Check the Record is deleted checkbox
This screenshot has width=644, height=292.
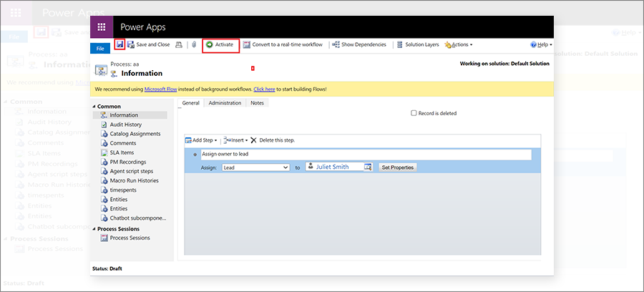(414, 113)
